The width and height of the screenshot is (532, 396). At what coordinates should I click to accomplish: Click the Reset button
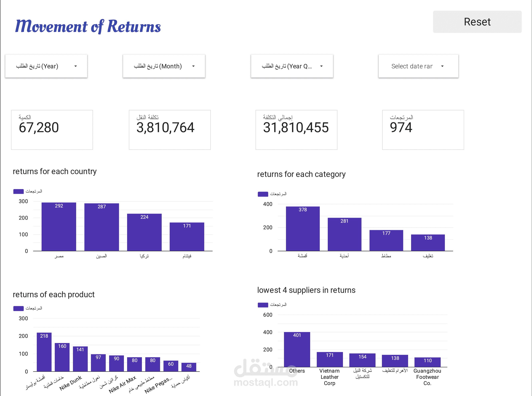(477, 22)
